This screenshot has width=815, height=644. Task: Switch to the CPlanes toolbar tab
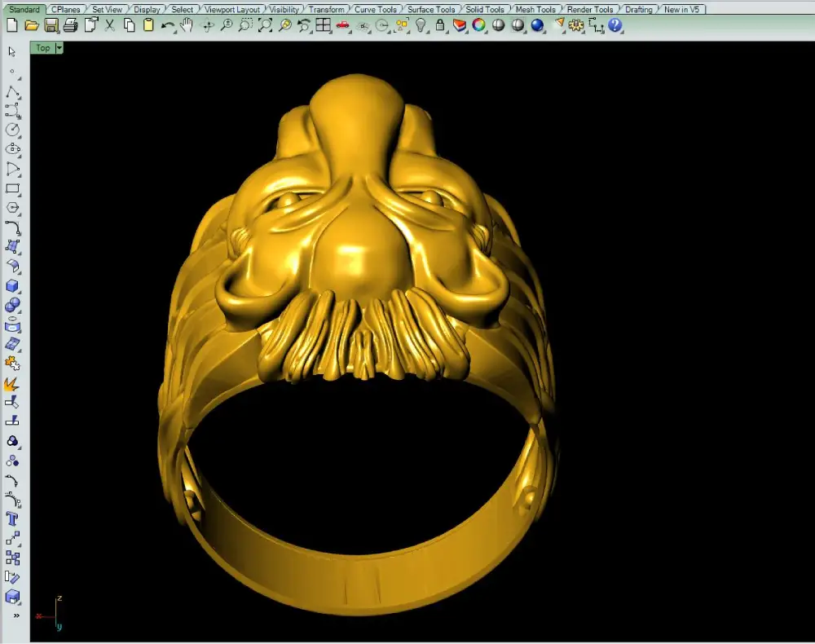point(65,9)
